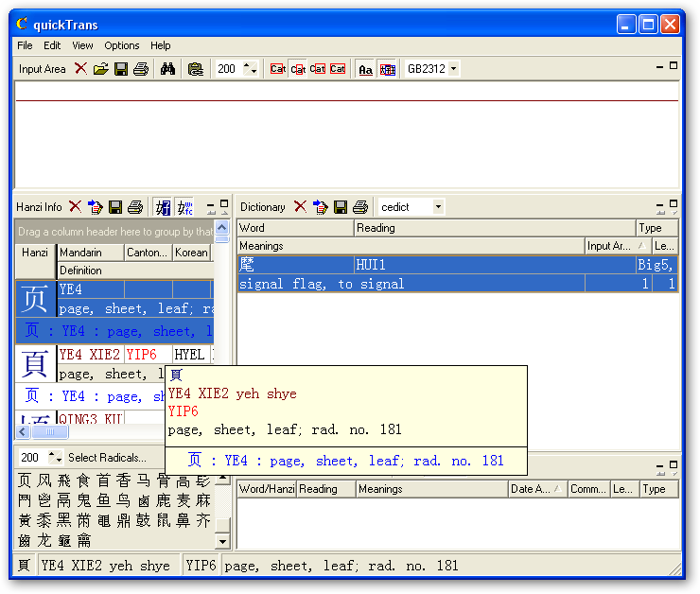
Task: Click the Mandarin column header
Action: (x=91, y=253)
